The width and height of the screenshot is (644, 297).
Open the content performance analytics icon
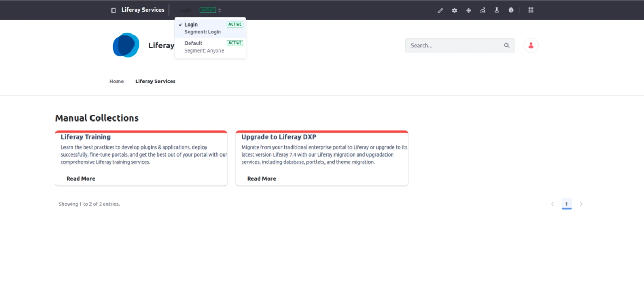point(482,10)
